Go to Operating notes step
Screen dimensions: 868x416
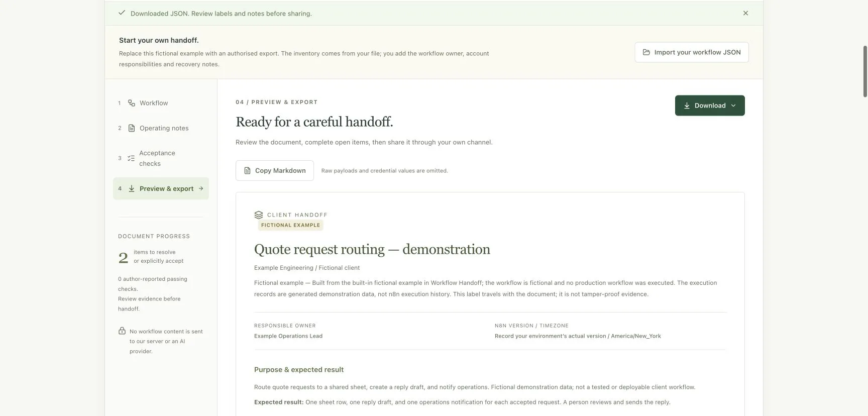pos(161,128)
